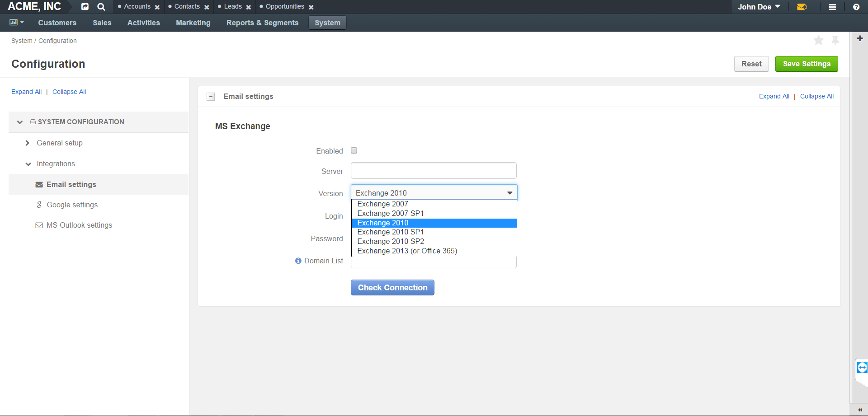The height and width of the screenshot is (416, 868).
Task: Open the email notifications envelope icon
Action: pyautogui.click(x=802, y=7)
